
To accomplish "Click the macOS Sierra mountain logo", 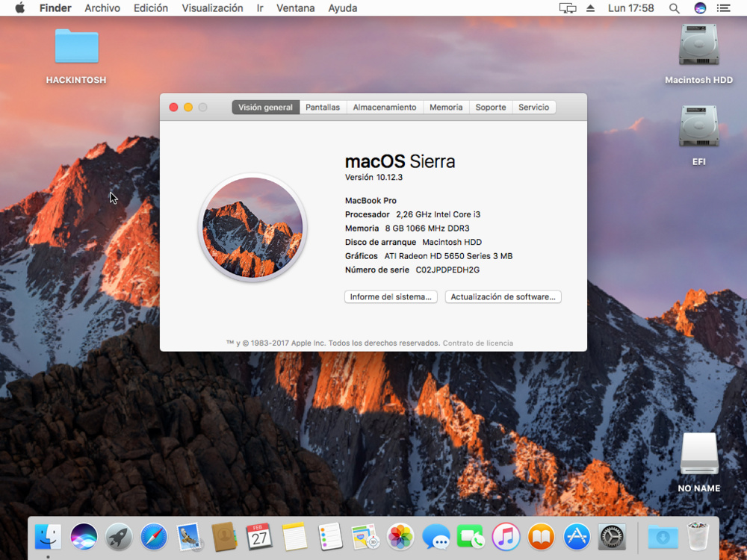I will 252,227.
